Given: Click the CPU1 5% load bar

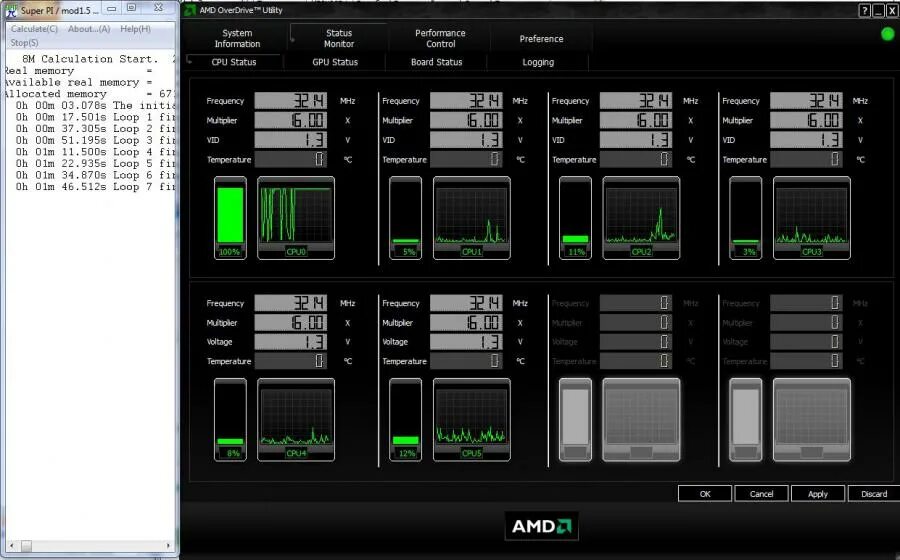Looking at the screenshot, I should (405, 217).
